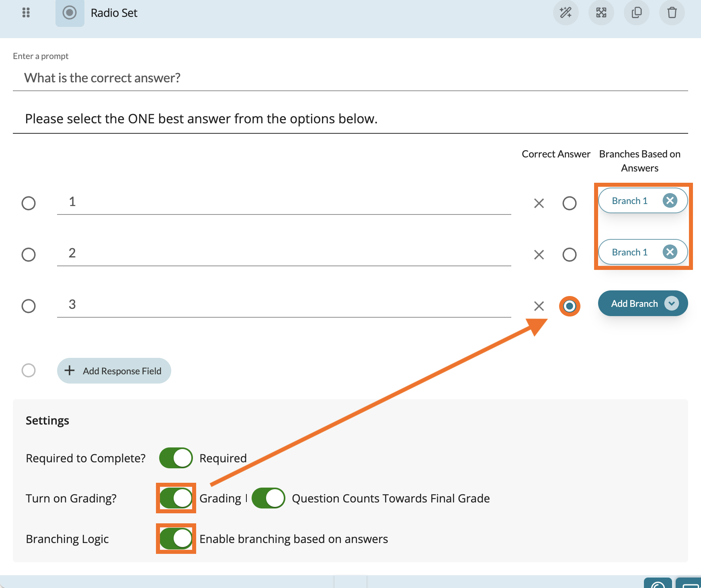Mark answer 1 as correct answer
This screenshot has width=701, height=588.
point(570,203)
